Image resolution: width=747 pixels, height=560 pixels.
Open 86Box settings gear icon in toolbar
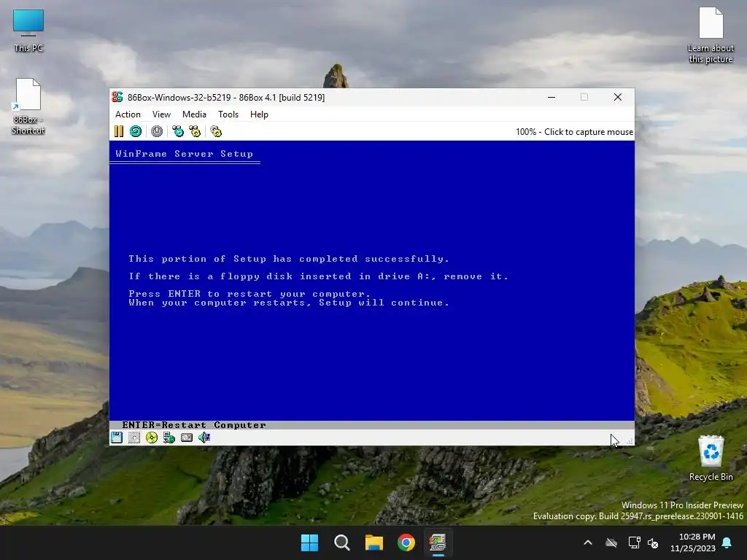pyautogui.click(x=216, y=131)
